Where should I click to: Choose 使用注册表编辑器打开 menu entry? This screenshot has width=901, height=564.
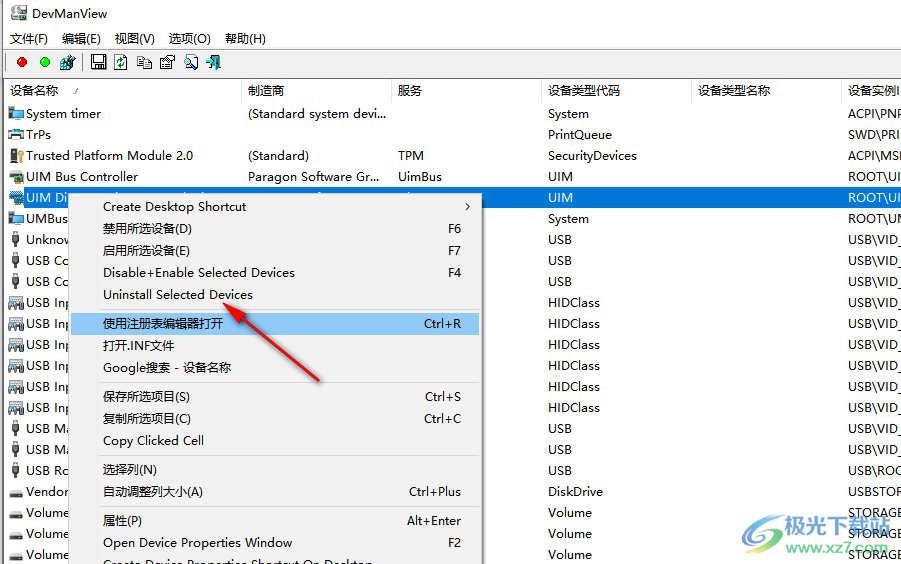(x=275, y=323)
